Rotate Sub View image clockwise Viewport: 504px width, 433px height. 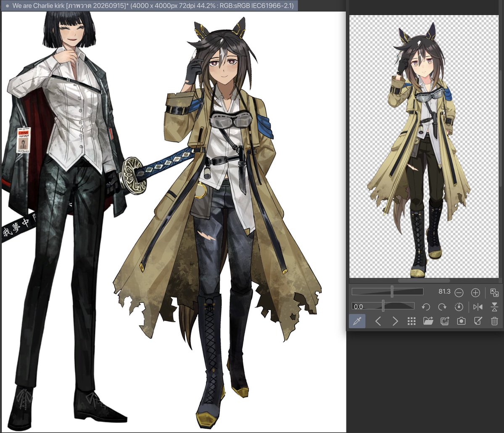pos(442,307)
